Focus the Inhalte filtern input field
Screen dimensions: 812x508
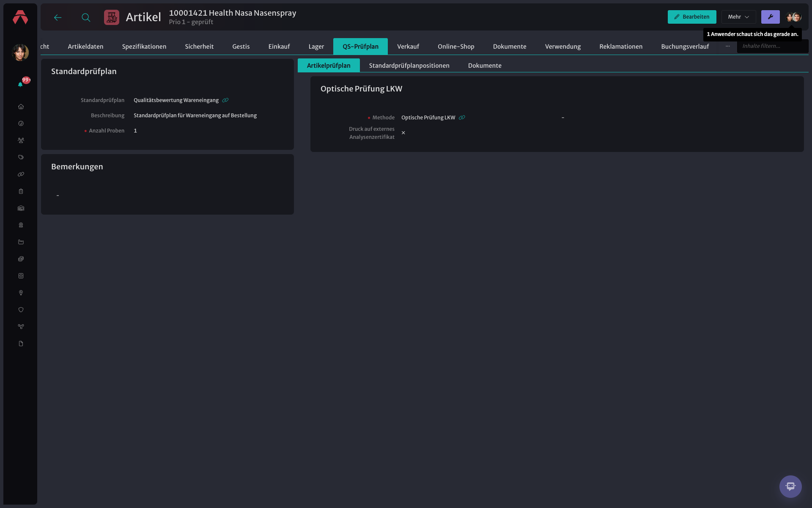772,46
